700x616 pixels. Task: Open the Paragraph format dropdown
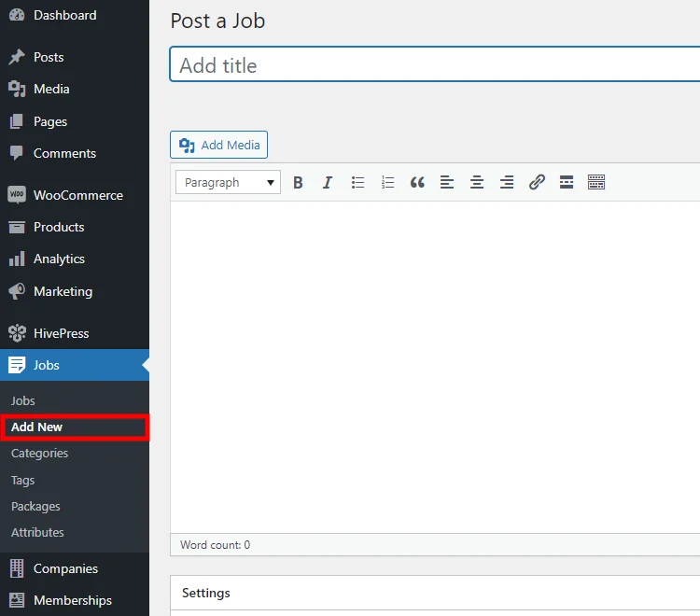pyautogui.click(x=228, y=182)
